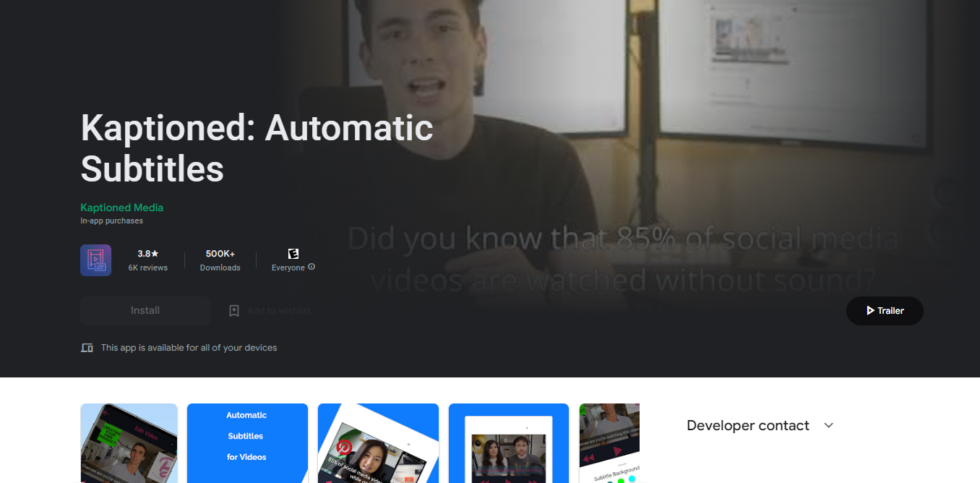Open the info icon beside Everyone
This screenshot has width=980, height=483.
click(311, 267)
